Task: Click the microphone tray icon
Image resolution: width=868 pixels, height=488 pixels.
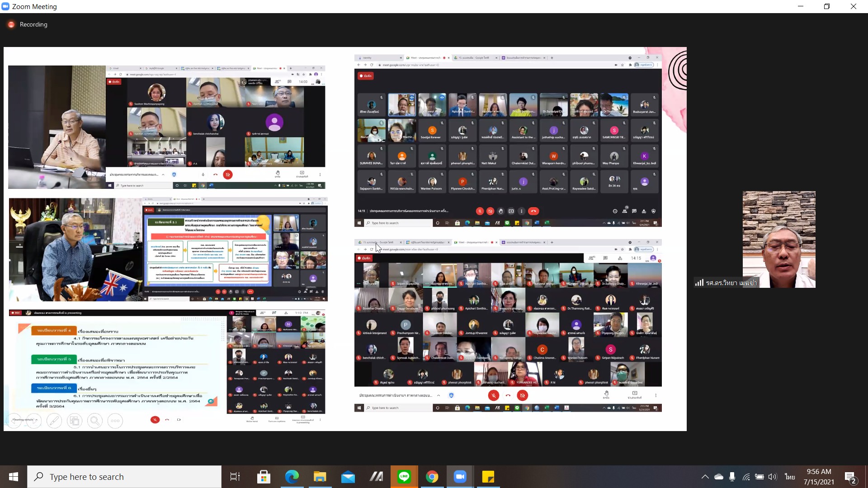Action: tap(732, 477)
